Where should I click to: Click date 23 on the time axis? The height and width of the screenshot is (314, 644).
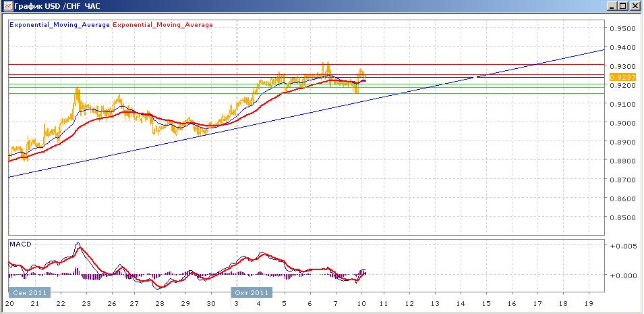point(86,304)
